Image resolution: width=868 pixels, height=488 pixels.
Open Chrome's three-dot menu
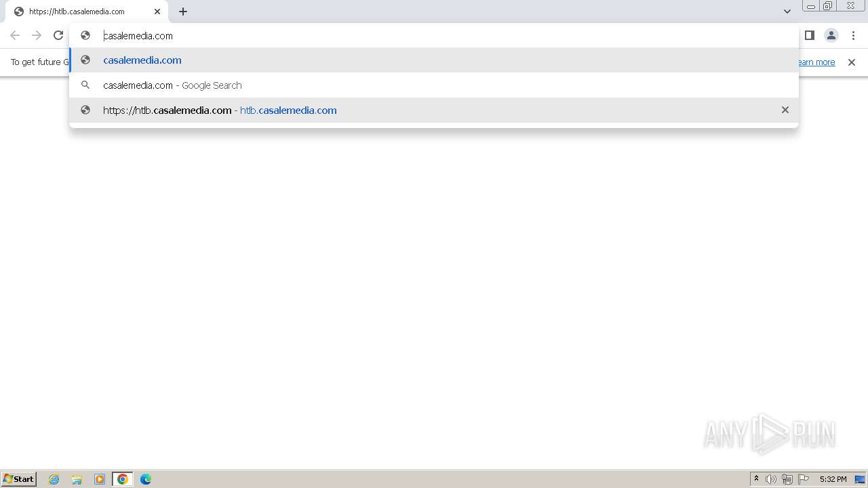pyautogui.click(x=853, y=35)
